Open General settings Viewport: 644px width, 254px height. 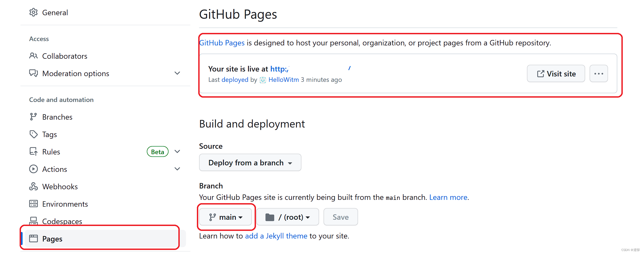pyautogui.click(x=55, y=13)
